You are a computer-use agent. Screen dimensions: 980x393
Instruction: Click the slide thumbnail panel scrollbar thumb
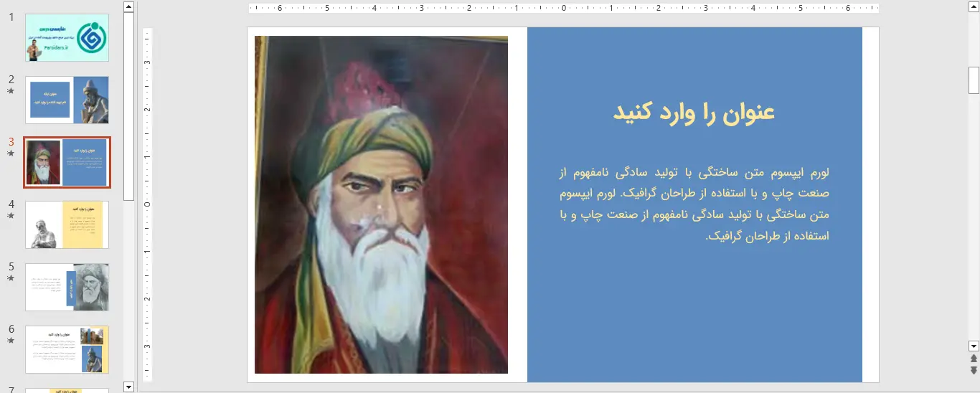tap(128, 108)
